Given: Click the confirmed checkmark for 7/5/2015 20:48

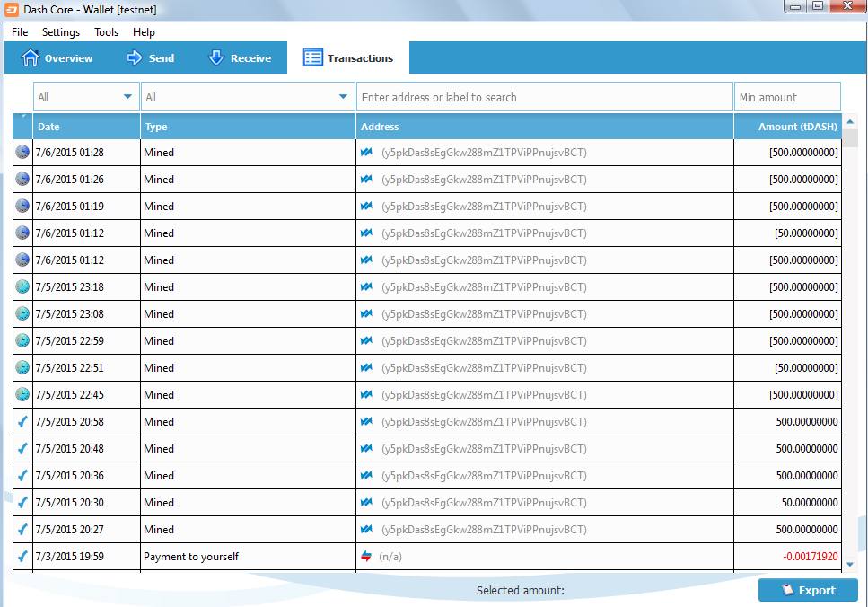Looking at the screenshot, I should (x=22, y=448).
